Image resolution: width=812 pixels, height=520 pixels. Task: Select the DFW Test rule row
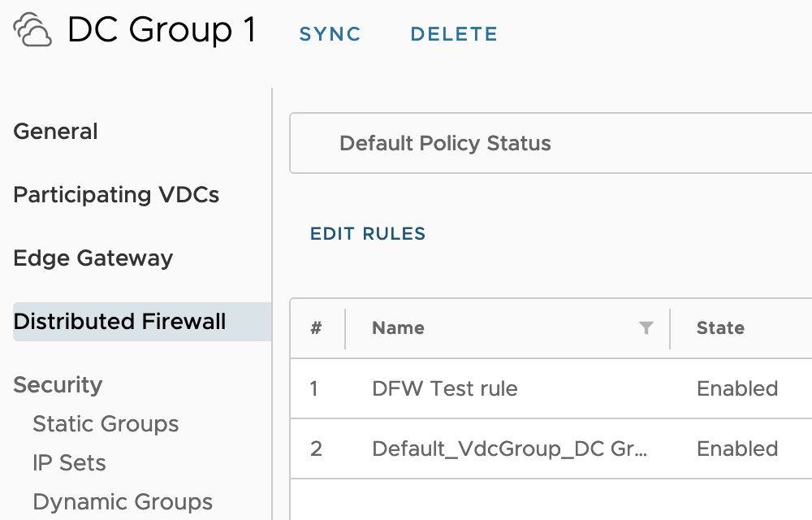point(445,389)
